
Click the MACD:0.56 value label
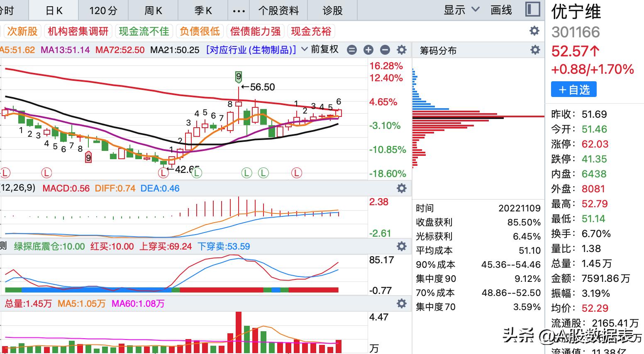[x=66, y=188]
